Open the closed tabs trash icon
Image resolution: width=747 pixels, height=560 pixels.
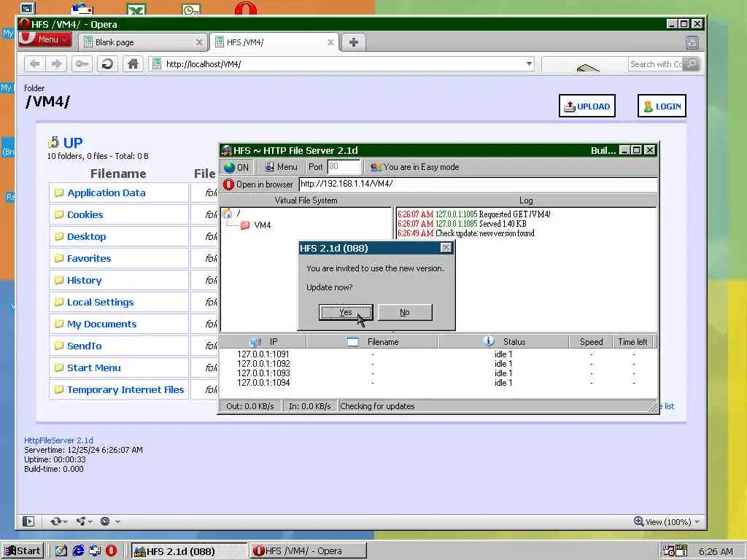click(692, 43)
